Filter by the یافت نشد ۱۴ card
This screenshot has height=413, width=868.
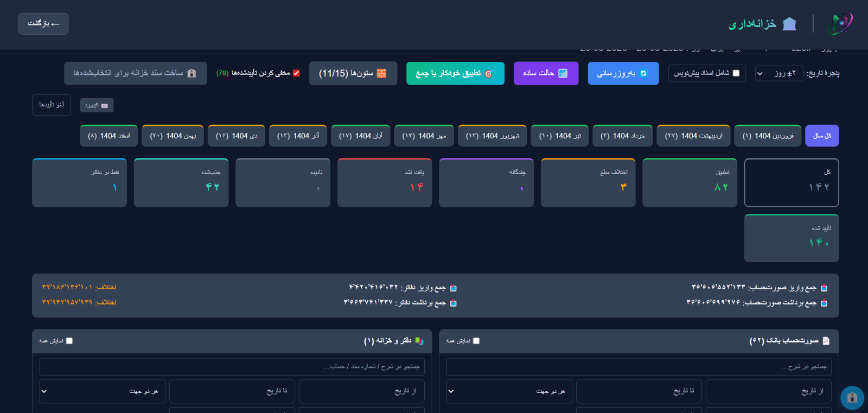pyautogui.click(x=385, y=183)
